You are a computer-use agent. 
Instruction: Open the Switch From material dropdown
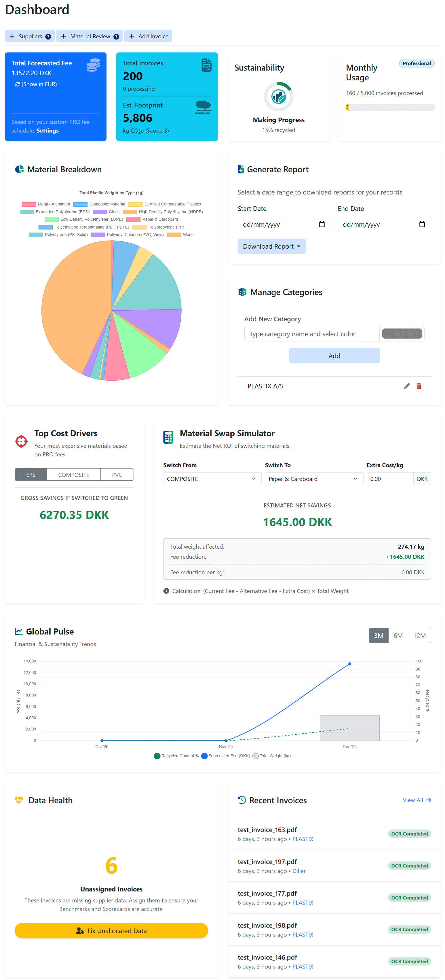click(212, 479)
